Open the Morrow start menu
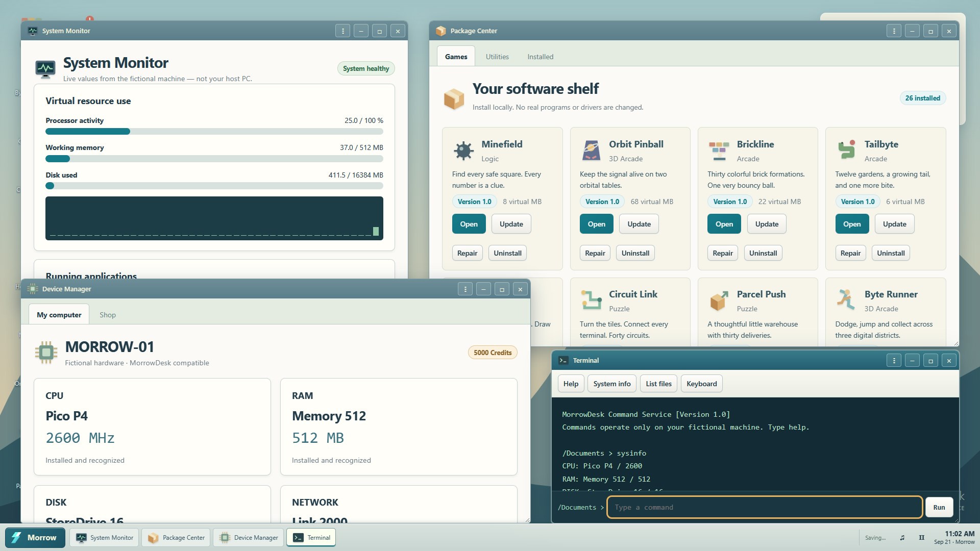Viewport: 980px width, 551px height. [35, 538]
